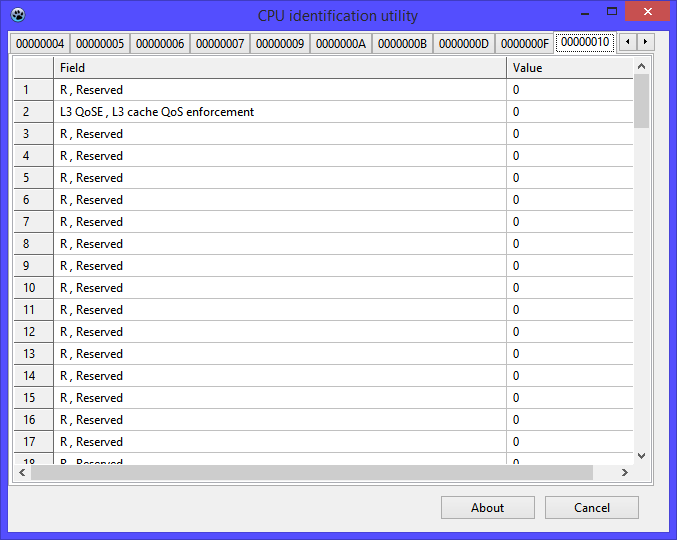Click the value 0 in row 1
Screen dimensions: 677x540
[569, 90]
